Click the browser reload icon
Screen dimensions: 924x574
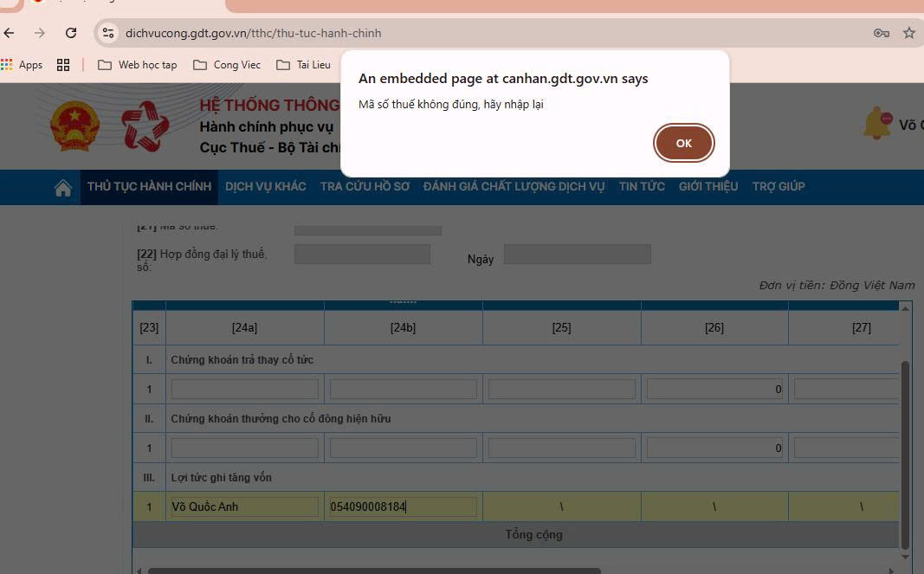click(x=71, y=33)
